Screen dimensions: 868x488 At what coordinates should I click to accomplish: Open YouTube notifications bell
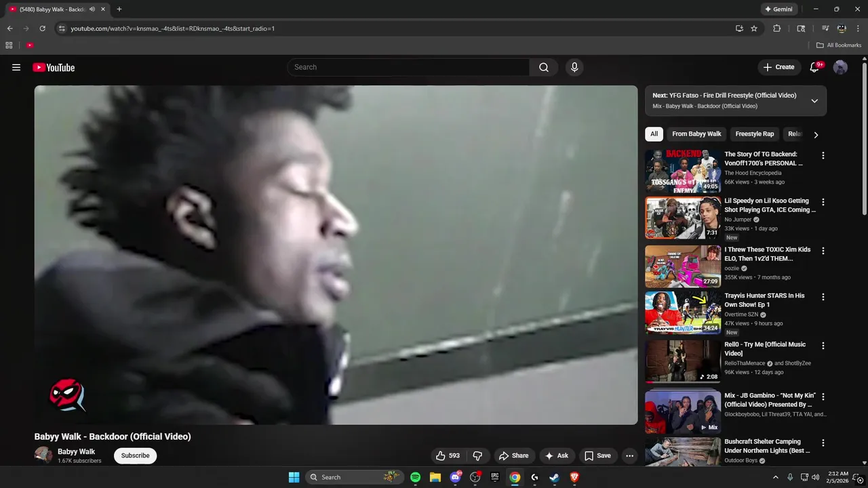pyautogui.click(x=815, y=67)
